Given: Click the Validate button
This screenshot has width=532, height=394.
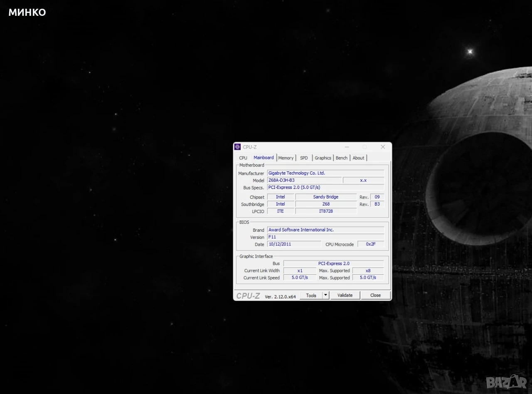Looking at the screenshot, I should coord(345,295).
